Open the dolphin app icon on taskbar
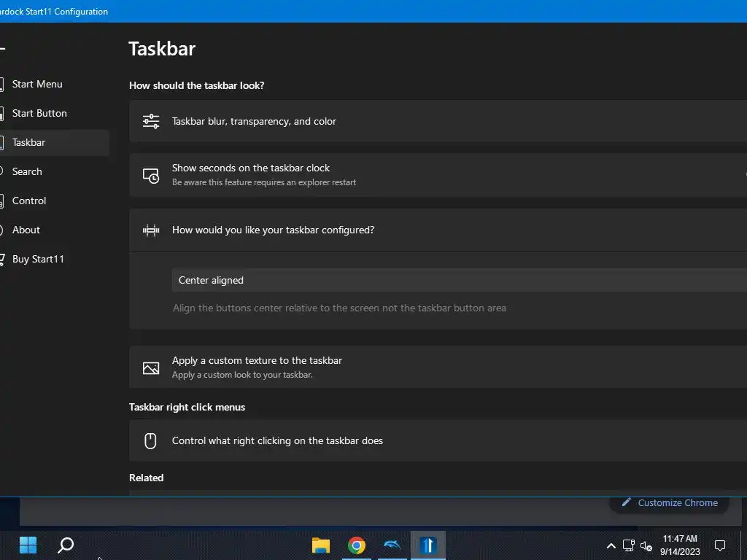The height and width of the screenshot is (560, 747). [392, 545]
